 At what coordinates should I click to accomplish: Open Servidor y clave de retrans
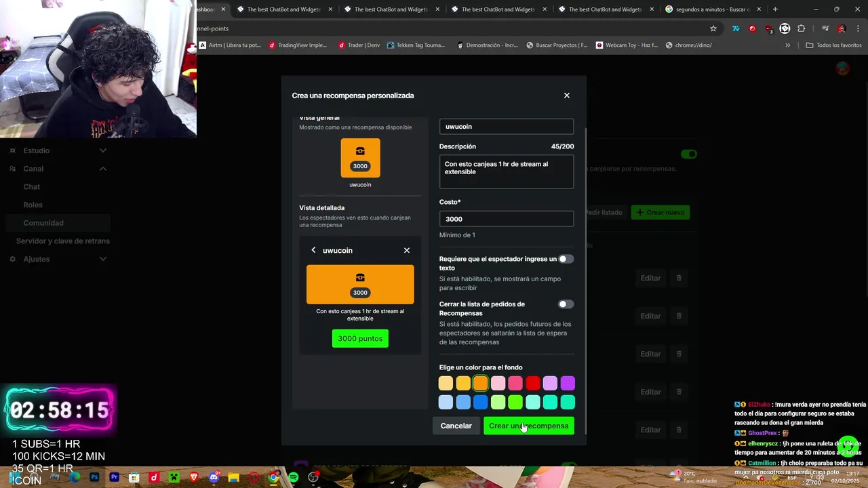(x=62, y=241)
